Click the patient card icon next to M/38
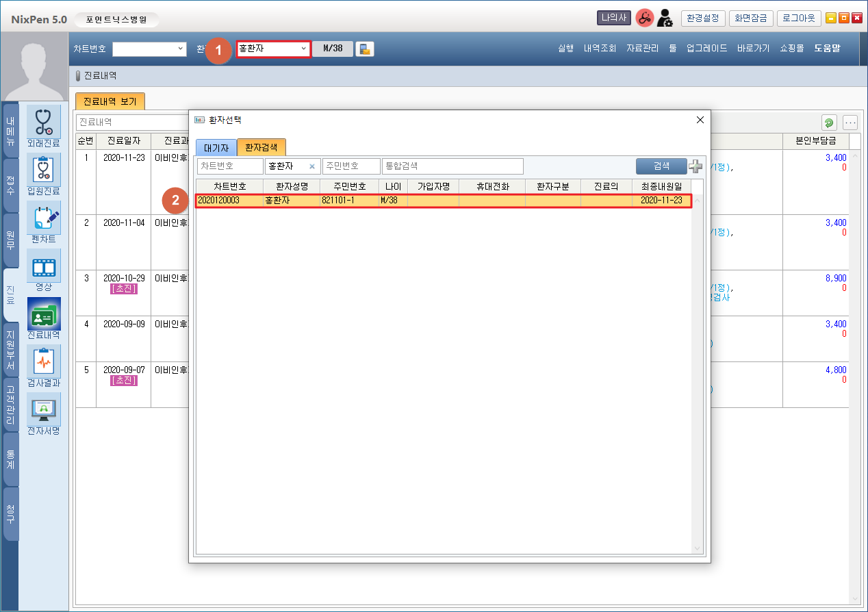868x612 pixels. coord(365,49)
